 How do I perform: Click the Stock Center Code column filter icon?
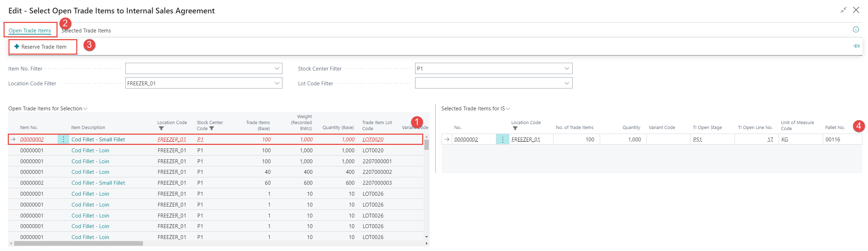point(212,129)
